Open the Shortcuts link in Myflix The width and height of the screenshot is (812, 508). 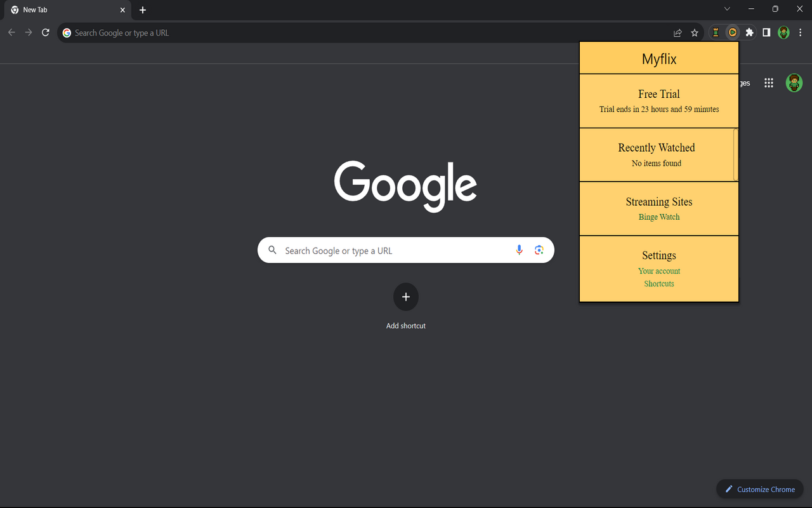click(x=659, y=284)
